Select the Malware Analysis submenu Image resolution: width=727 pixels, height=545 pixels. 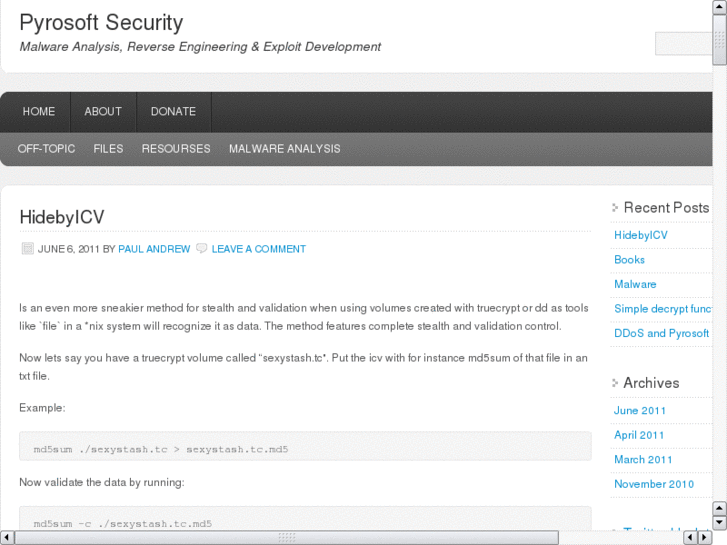pos(284,149)
